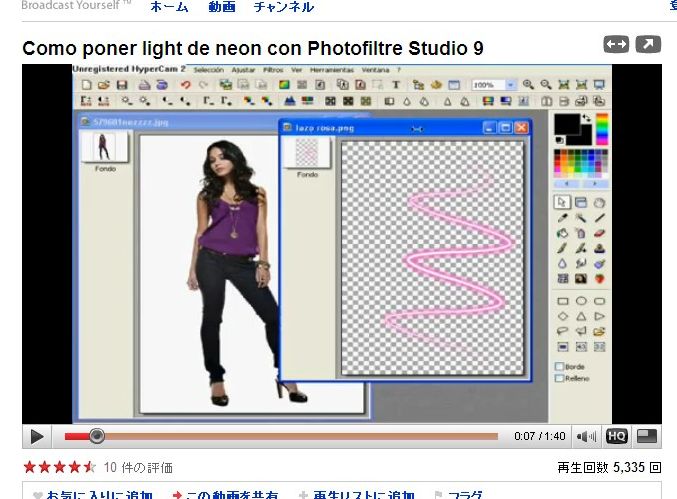
Task: Click the Zoom out magnifier icon
Action: click(x=546, y=85)
